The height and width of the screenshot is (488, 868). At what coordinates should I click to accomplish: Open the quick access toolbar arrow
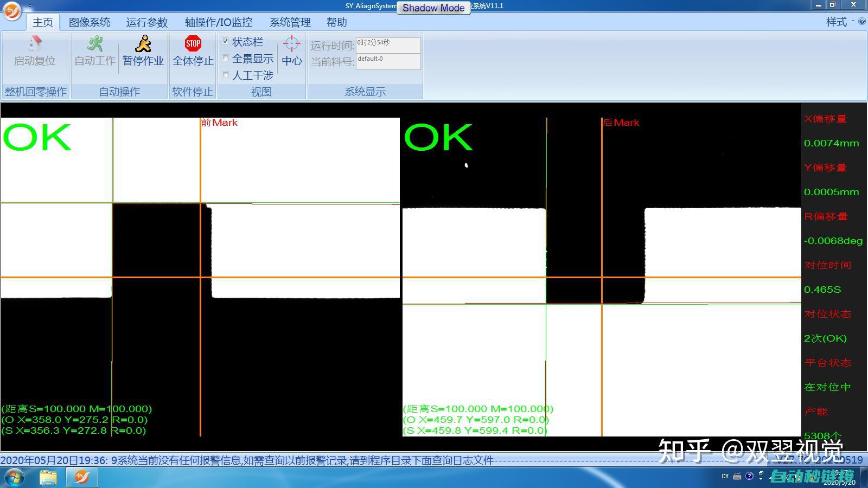(30, 7)
